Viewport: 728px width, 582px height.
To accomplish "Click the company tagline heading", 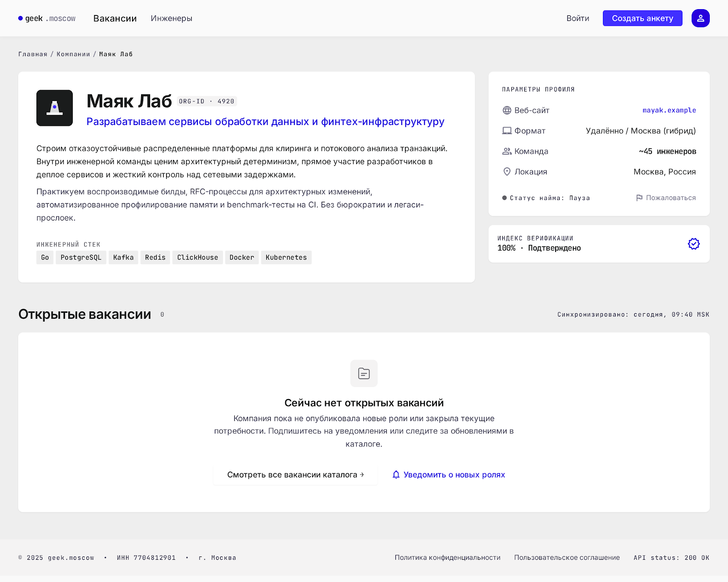I will coord(265,121).
